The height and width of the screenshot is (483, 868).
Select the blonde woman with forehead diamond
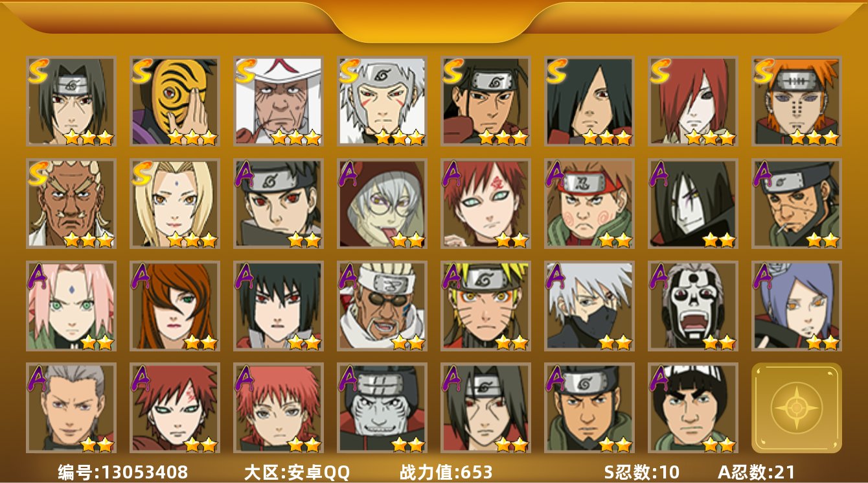click(x=174, y=204)
